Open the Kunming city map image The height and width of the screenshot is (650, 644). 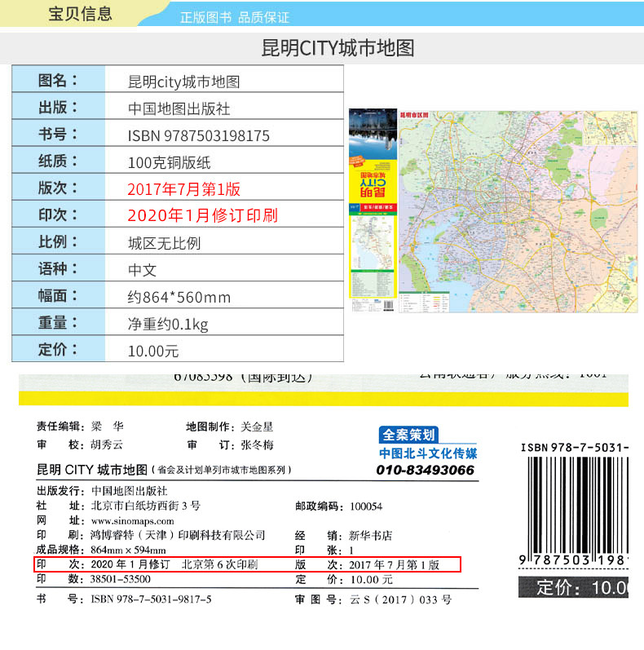(x=518, y=211)
